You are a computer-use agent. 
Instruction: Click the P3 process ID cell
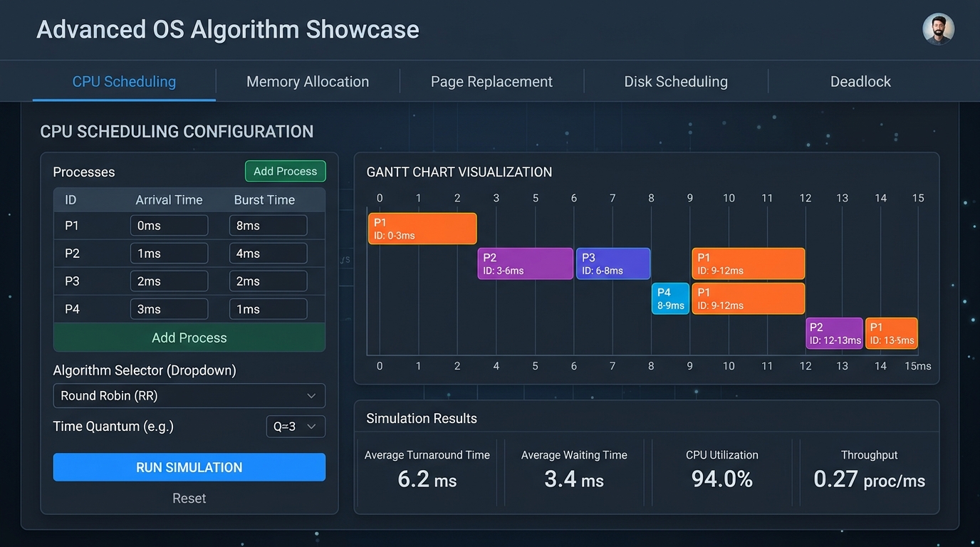(72, 281)
